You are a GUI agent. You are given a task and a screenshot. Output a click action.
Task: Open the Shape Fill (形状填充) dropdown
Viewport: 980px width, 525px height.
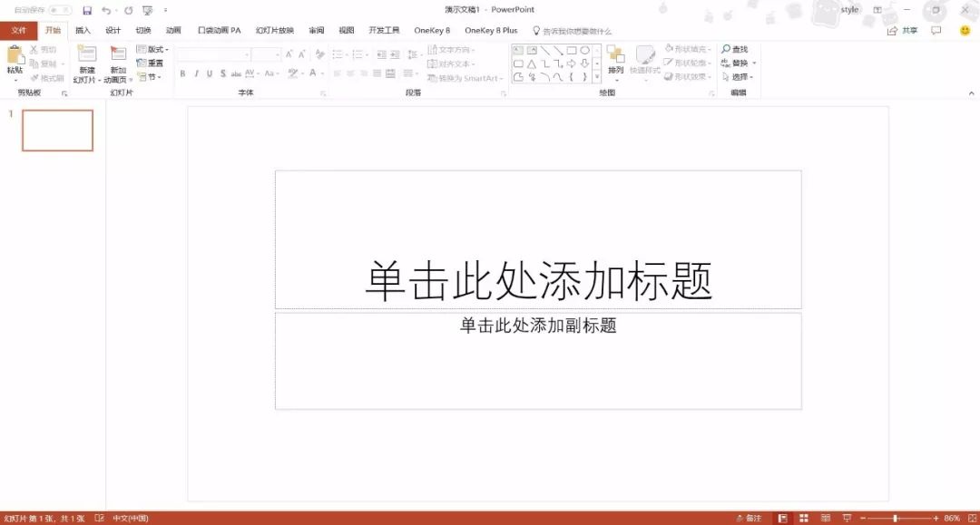(687, 50)
